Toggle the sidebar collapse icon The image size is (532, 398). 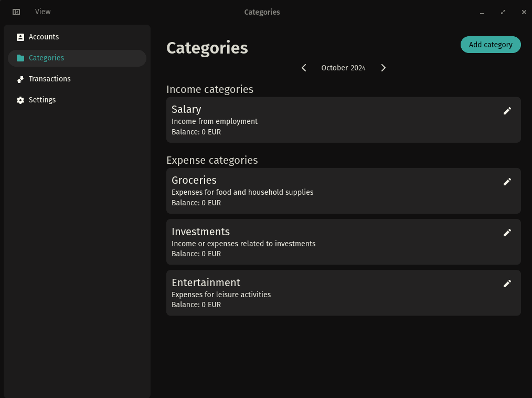pos(16,12)
